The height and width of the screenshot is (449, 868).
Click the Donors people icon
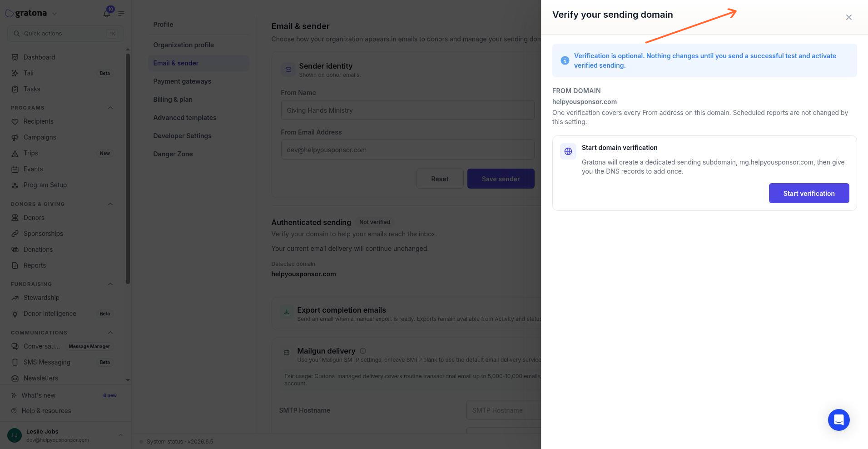click(x=15, y=218)
